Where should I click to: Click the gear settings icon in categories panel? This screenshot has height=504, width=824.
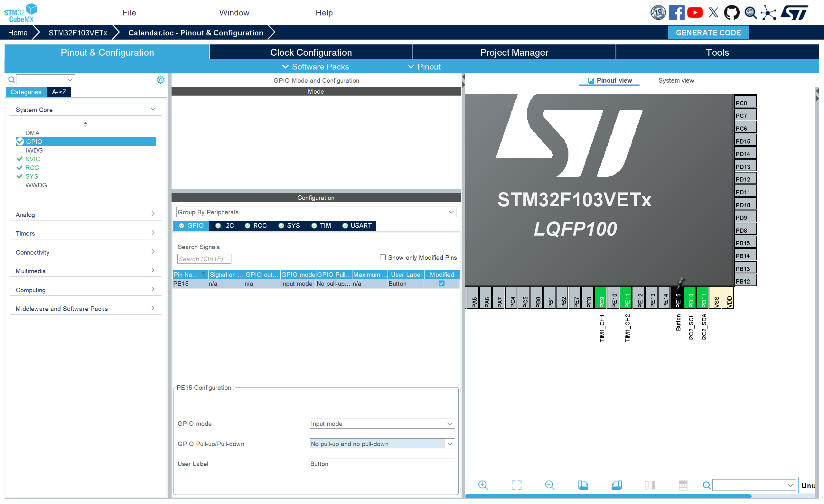click(161, 79)
